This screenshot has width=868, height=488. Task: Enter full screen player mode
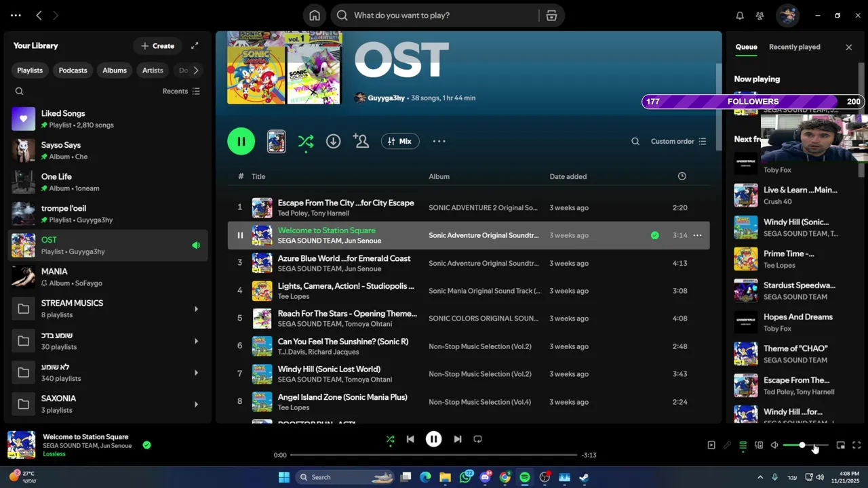[x=856, y=445]
